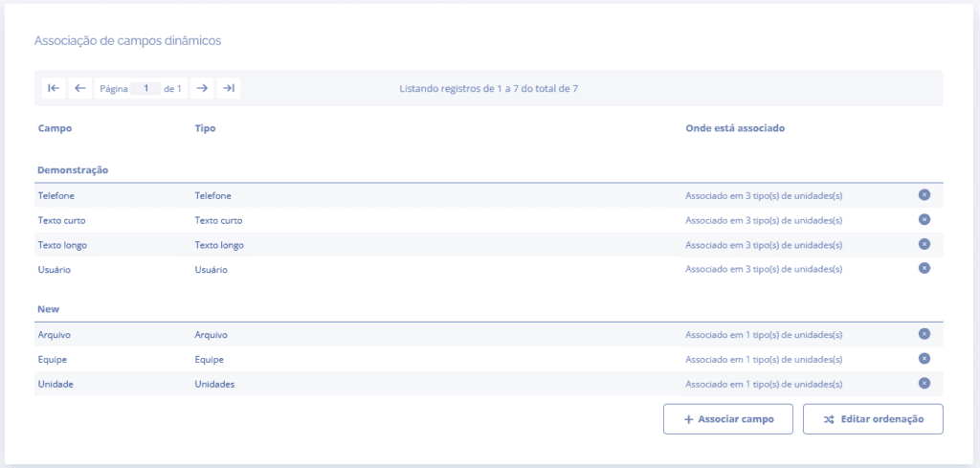Click association text in the Telefone row
980x468 pixels.
[x=764, y=195]
